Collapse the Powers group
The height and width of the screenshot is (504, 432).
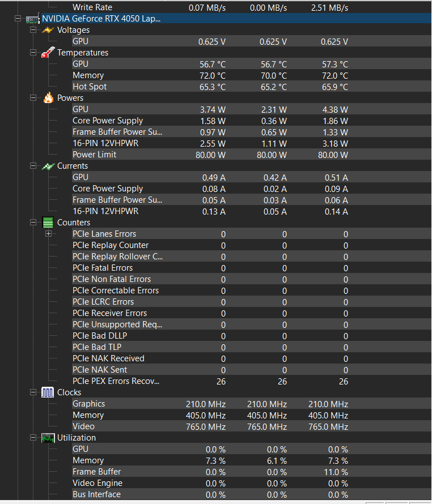pos(33,98)
